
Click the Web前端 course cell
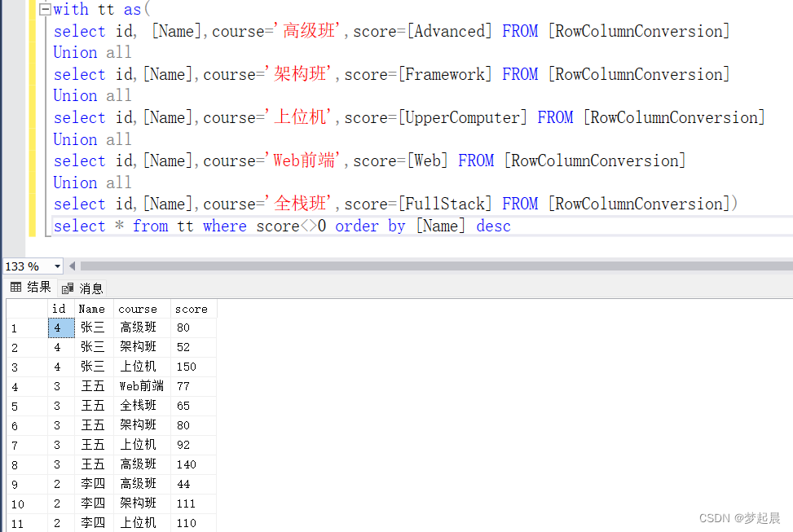140,386
